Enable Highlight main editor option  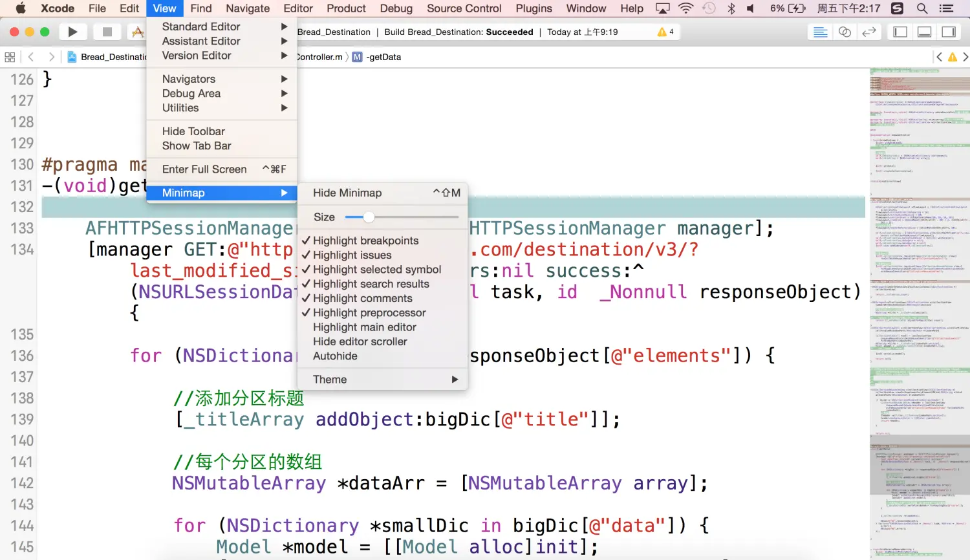pyautogui.click(x=382, y=327)
